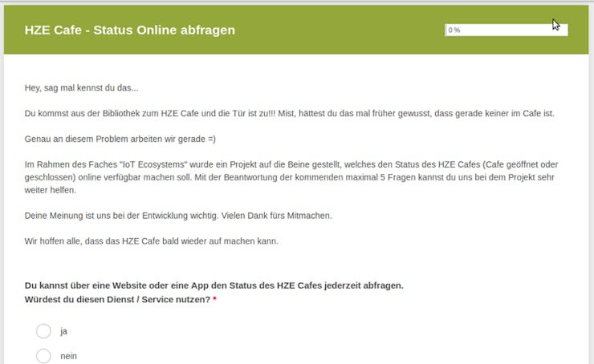The height and width of the screenshot is (364, 594).
Task: Click the 'nein' label text
Action: click(x=68, y=356)
